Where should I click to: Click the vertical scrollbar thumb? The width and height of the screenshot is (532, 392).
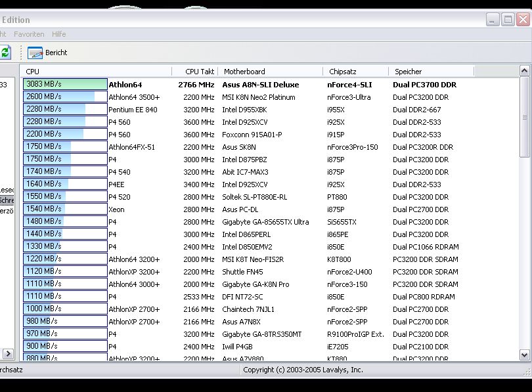tap(525, 117)
